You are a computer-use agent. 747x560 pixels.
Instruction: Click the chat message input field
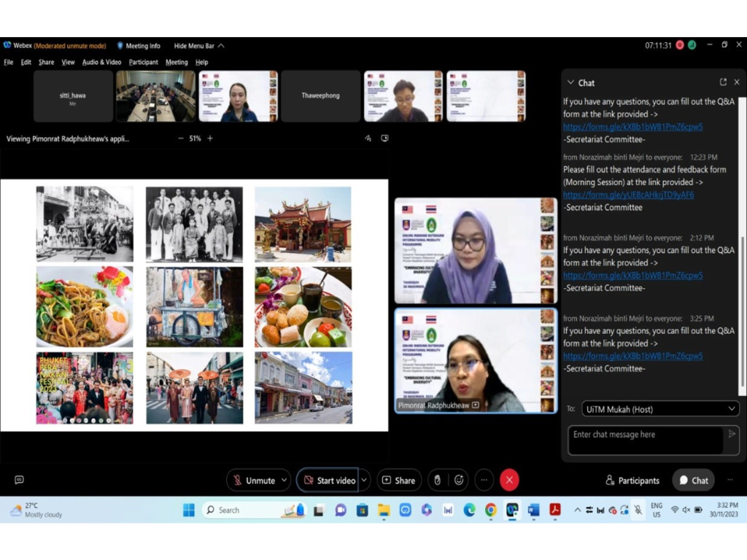point(646,437)
